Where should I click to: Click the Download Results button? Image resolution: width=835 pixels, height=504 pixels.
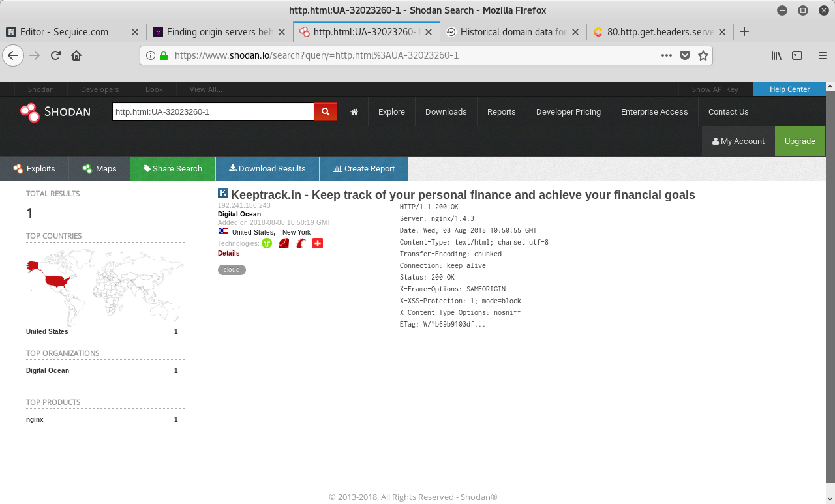pos(267,168)
